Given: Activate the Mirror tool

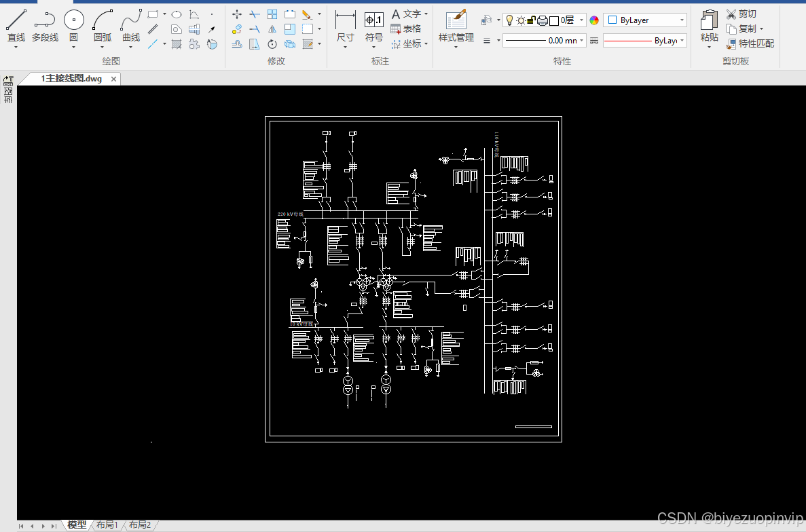Looking at the screenshot, I should [x=272, y=29].
